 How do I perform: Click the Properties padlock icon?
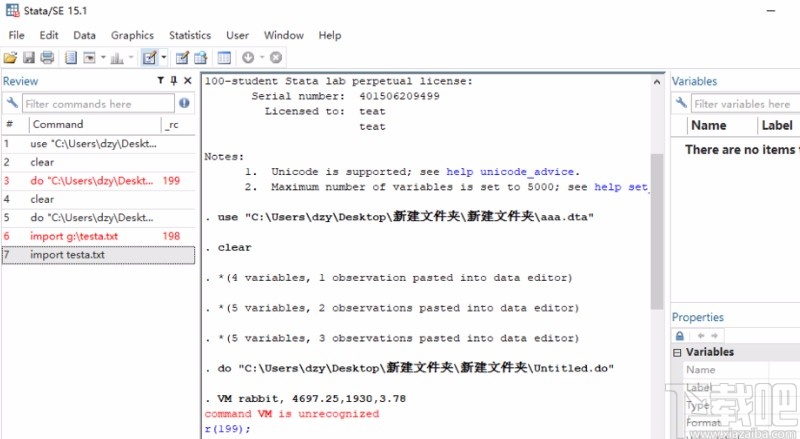[680, 335]
